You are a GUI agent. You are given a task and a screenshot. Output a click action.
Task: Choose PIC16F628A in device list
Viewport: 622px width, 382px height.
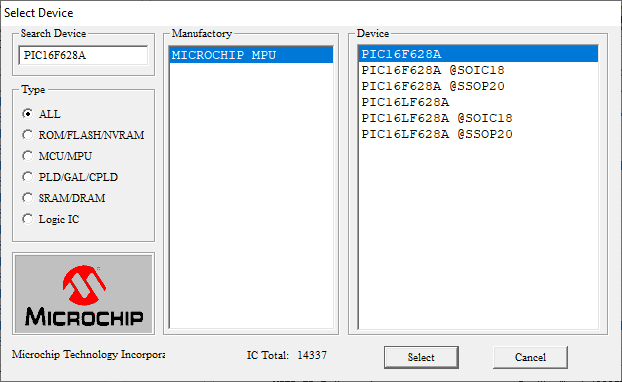pyautogui.click(x=478, y=54)
